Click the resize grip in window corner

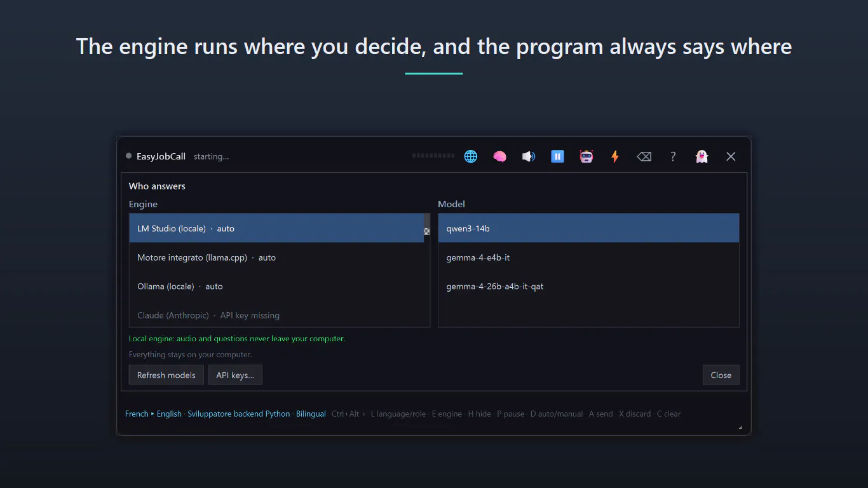point(741,428)
